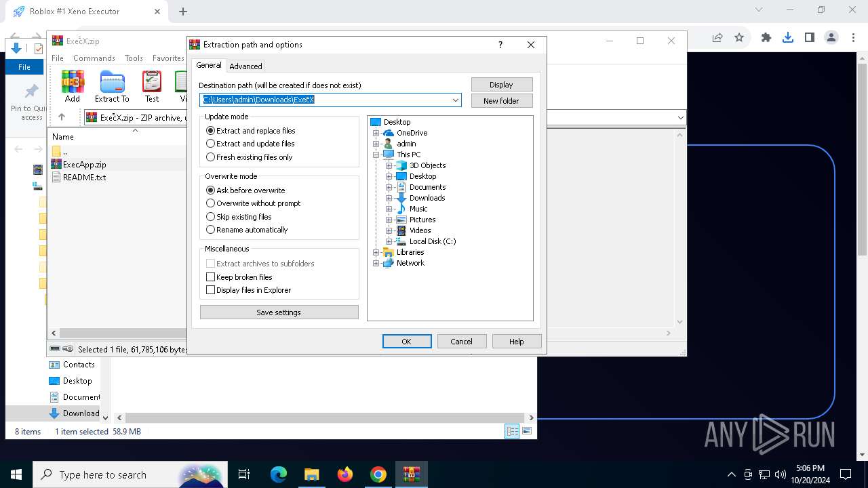868x488 pixels.
Task: Click the up-folder arrow in WinRAR
Action: 62,117
